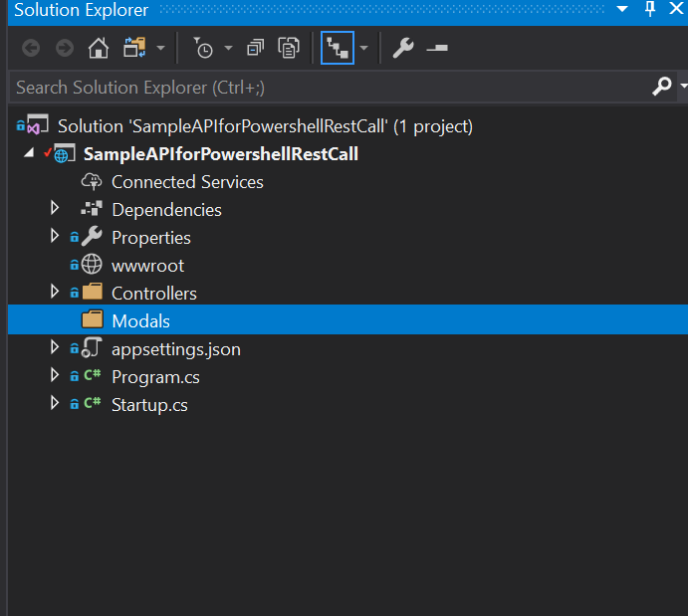Toggle Show All Files icon
Screen dimensions: 688x616
click(289, 48)
